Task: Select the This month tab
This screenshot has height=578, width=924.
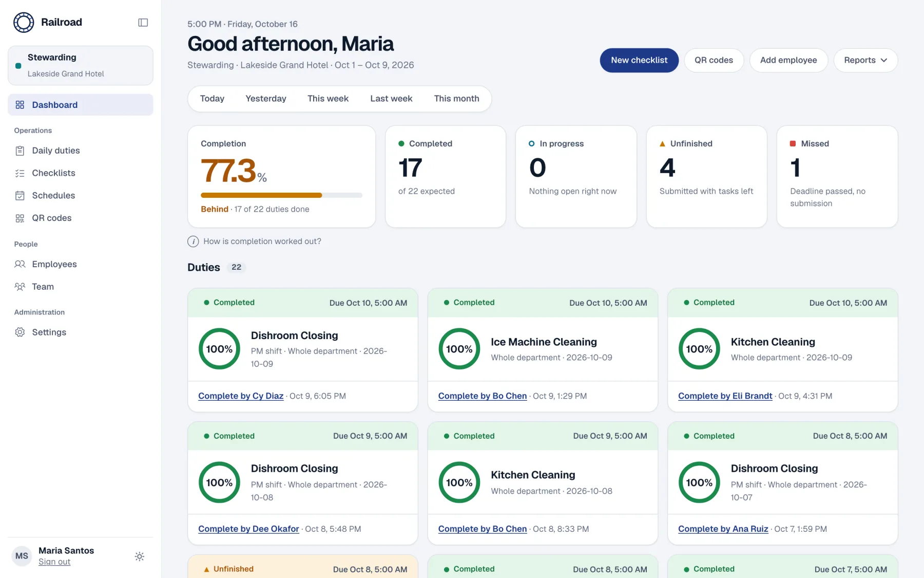Action: [x=456, y=99]
